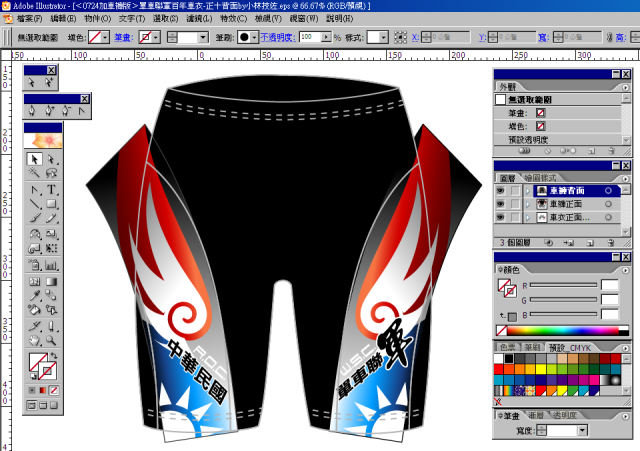
Task: Select the Type (T) tool
Action: pos(51,190)
